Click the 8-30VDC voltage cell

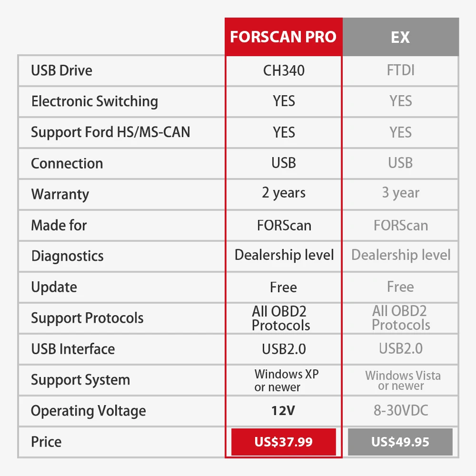pos(400,410)
